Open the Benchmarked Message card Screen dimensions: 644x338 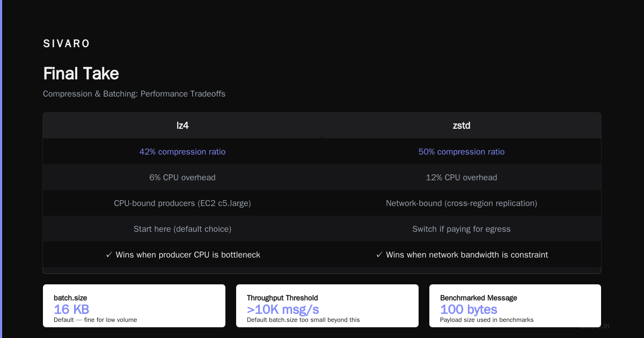coord(515,306)
